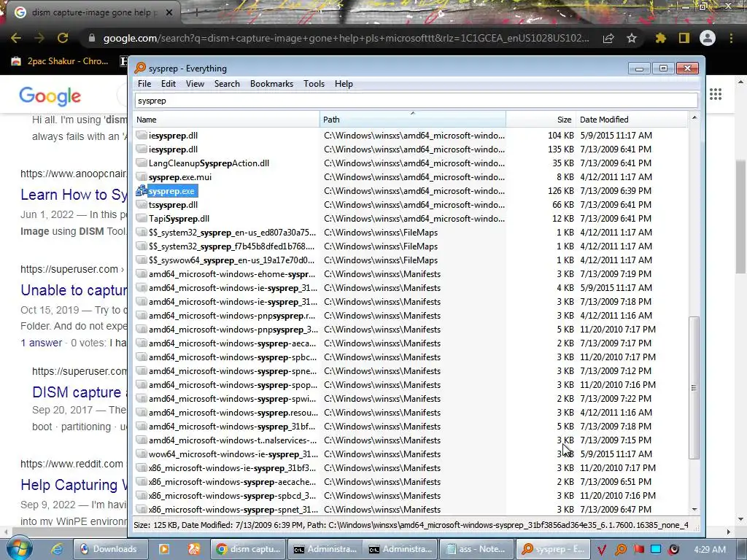Select amd64_microsoft-windows-sysprep-spbc file
Image resolution: width=747 pixels, height=560 pixels.
pyautogui.click(x=231, y=357)
